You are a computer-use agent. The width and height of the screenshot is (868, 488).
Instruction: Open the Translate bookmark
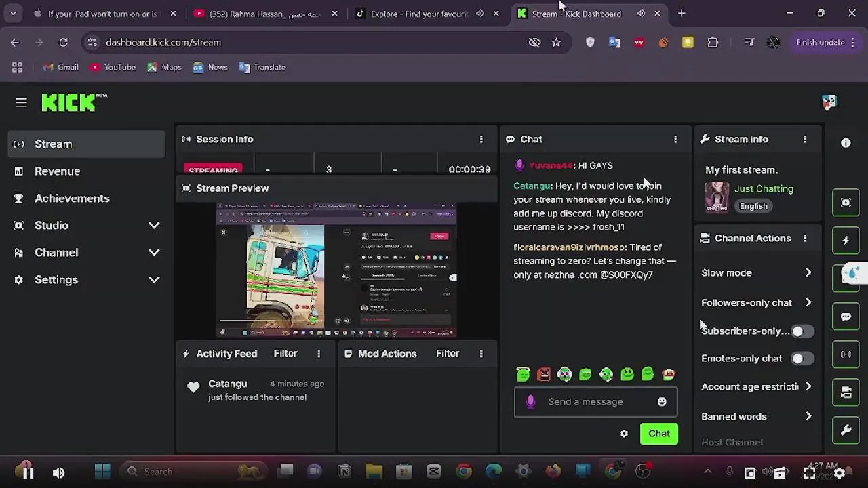(262, 67)
